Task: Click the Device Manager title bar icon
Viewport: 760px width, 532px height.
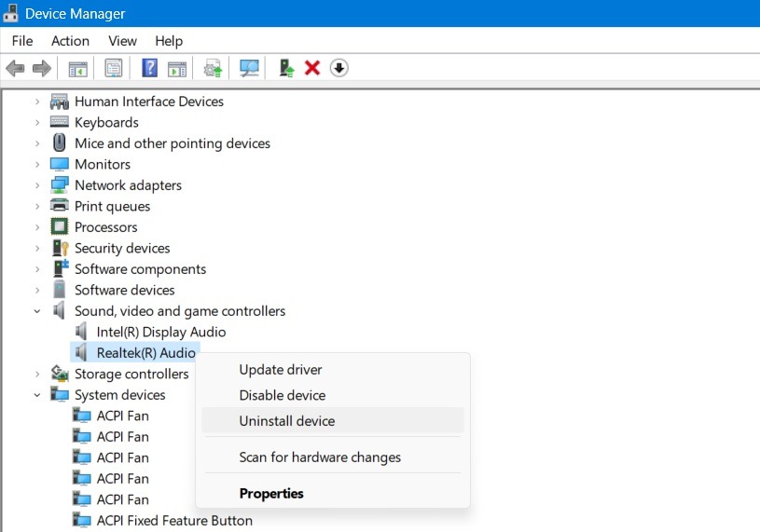Action: point(10,13)
